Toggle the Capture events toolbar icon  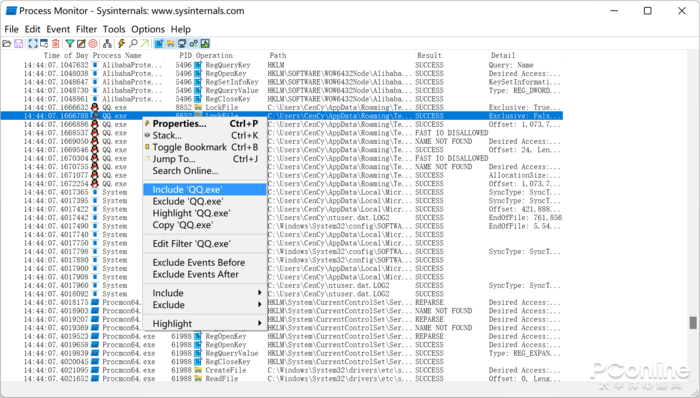(33, 43)
